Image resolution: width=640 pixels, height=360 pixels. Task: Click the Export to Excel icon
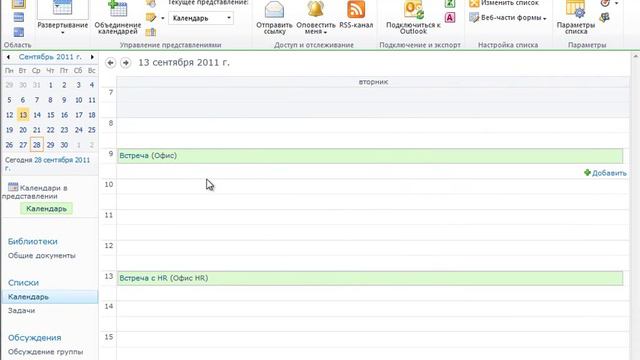pos(450,4)
